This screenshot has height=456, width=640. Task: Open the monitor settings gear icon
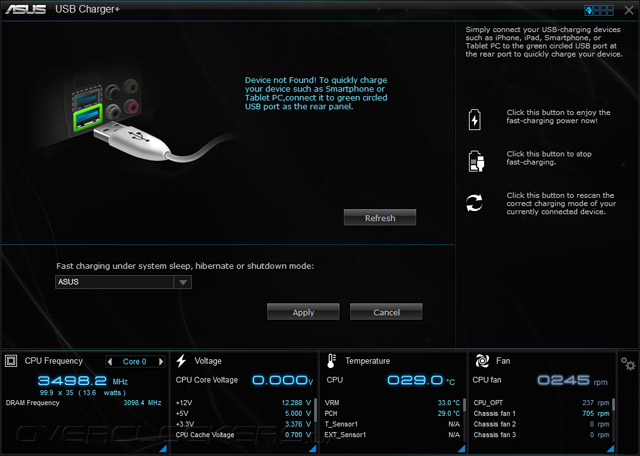point(628,363)
